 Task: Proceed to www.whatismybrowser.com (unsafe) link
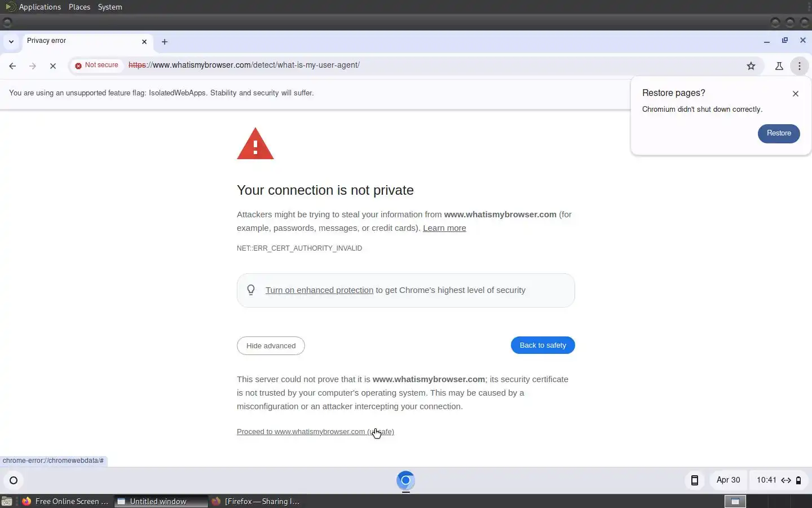tap(315, 432)
